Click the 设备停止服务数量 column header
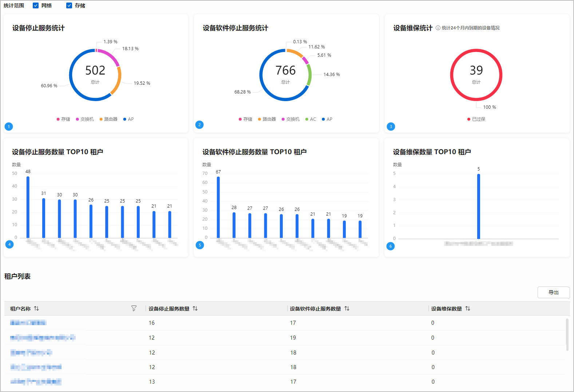The image size is (574, 392). click(x=169, y=309)
